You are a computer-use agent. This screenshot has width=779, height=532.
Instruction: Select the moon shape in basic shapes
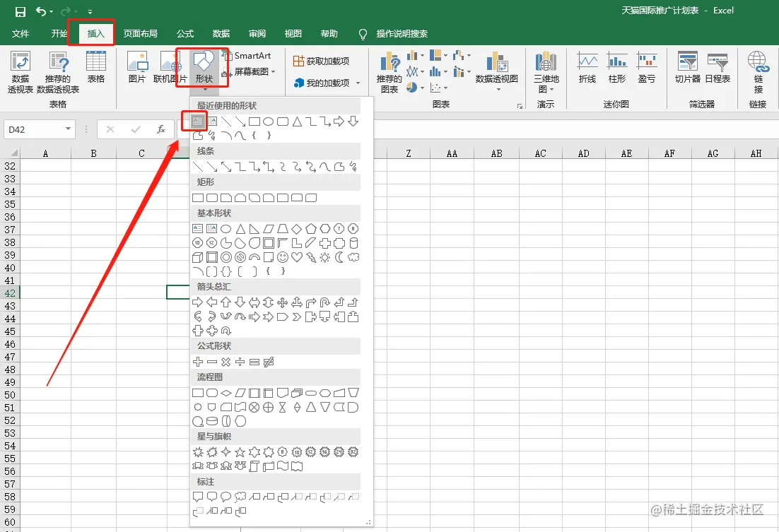coord(339,257)
